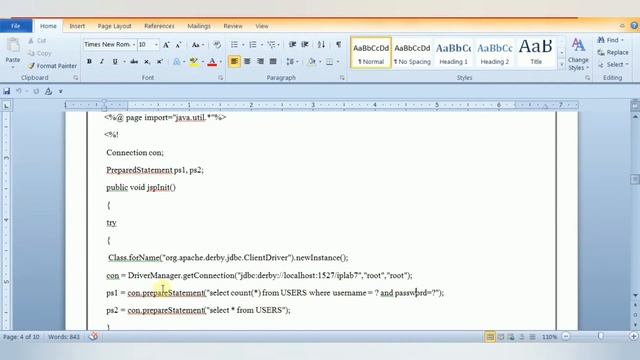The image size is (640, 360).
Task: Click the Multilevel List icon
Action: tap(271, 44)
